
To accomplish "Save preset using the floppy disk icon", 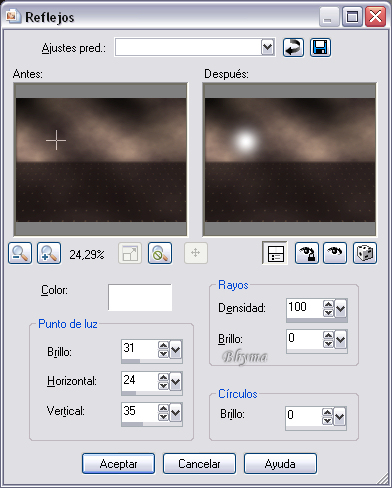I will click(x=320, y=48).
